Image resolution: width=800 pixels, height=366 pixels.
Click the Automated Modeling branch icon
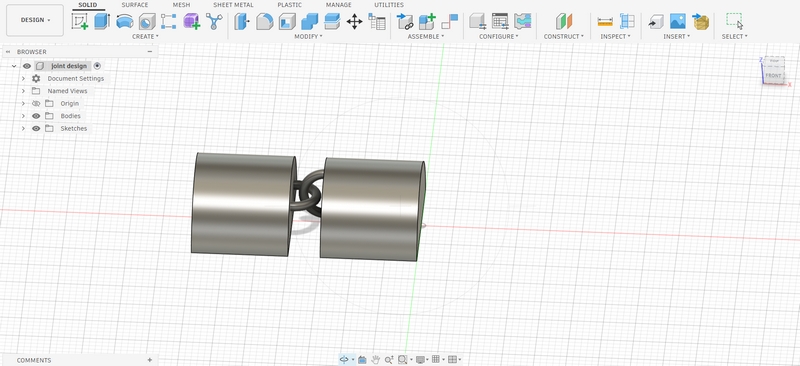pos(214,21)
